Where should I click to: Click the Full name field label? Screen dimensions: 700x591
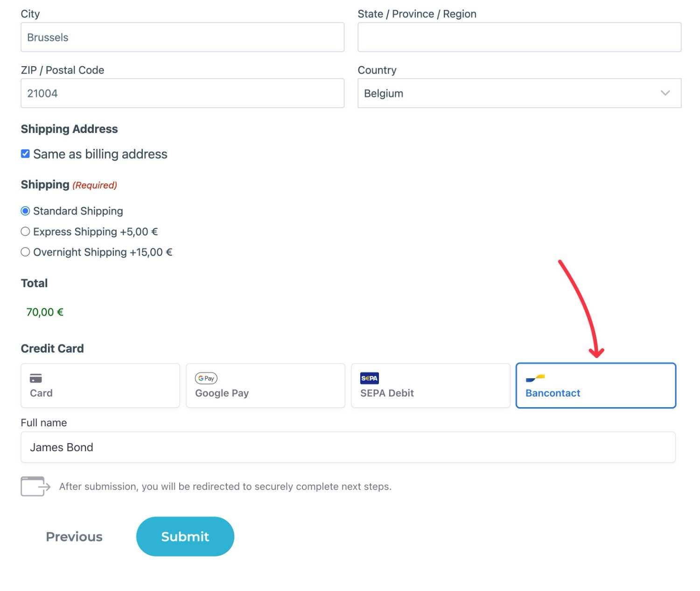(x=44, y=423)
